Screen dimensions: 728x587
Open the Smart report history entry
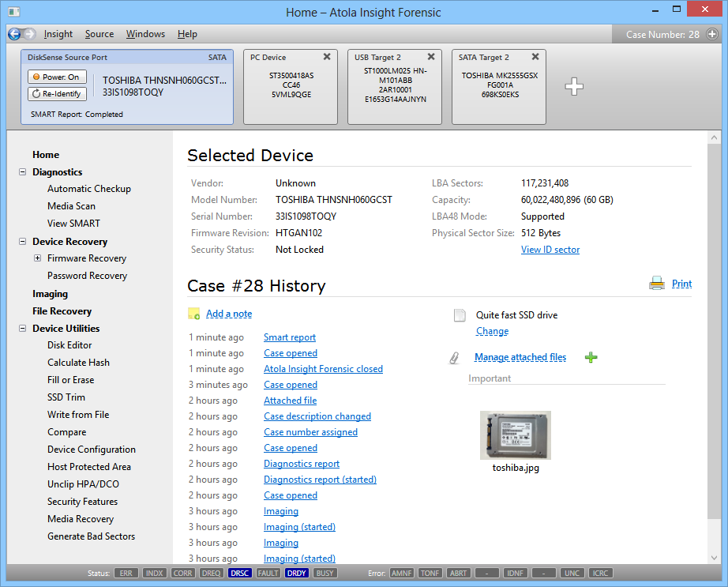(x=290, y=337)
